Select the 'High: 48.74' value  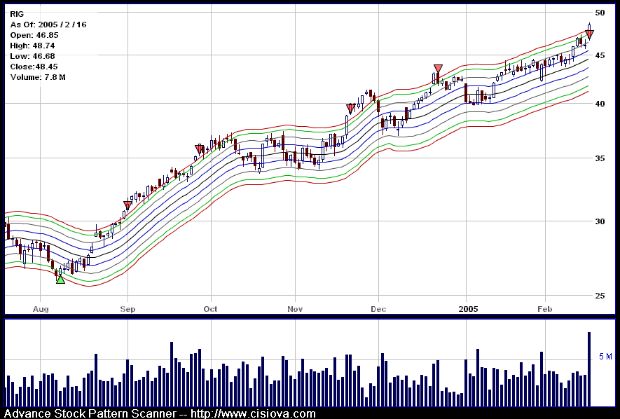point(32,46)
